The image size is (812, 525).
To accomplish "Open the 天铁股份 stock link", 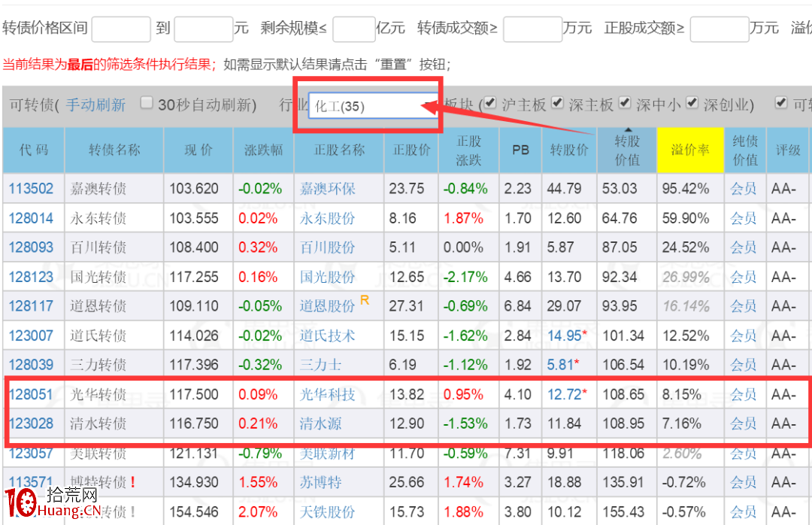I will point(327,512).
